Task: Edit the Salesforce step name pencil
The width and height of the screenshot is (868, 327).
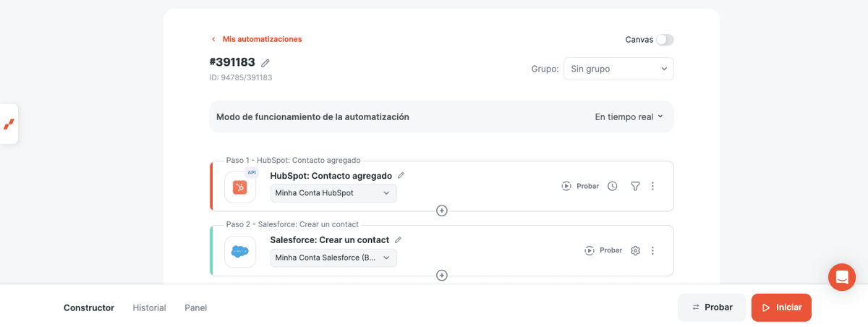Action: tap(398, 239)
